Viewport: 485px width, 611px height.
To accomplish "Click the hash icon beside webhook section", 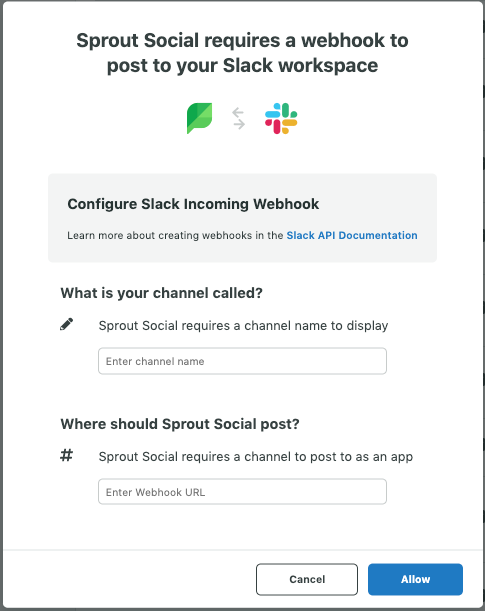I will [x=66, y=455].
